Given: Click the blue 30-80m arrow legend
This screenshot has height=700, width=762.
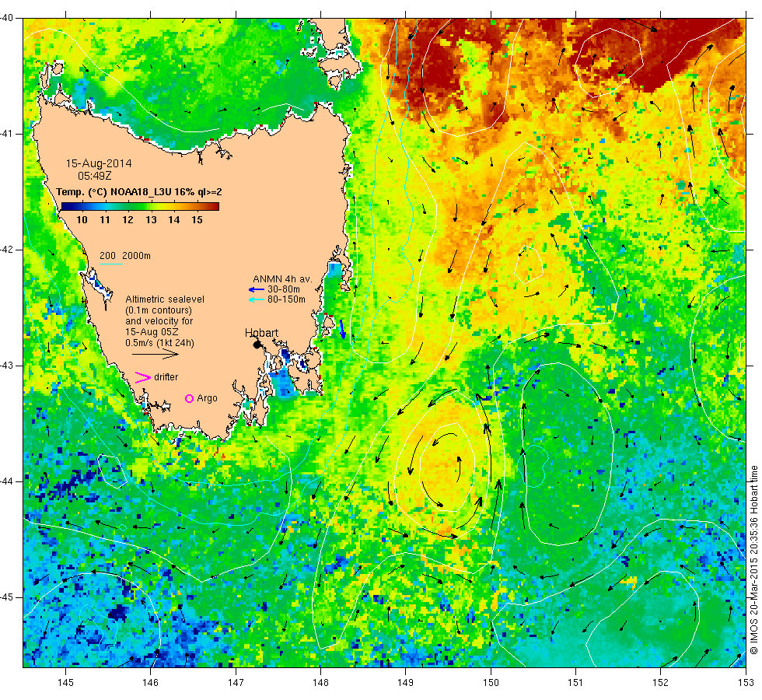Looking at the screenshot, I should (x=256, y=289).
